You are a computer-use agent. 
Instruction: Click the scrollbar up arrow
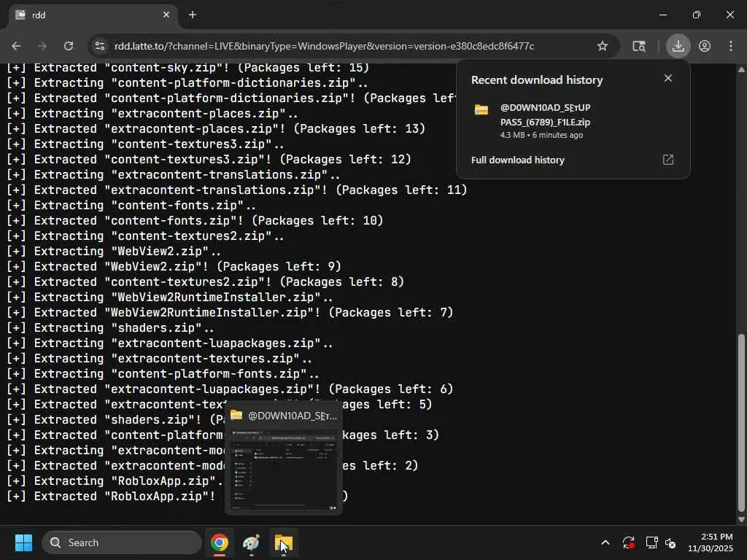point(741,69)
